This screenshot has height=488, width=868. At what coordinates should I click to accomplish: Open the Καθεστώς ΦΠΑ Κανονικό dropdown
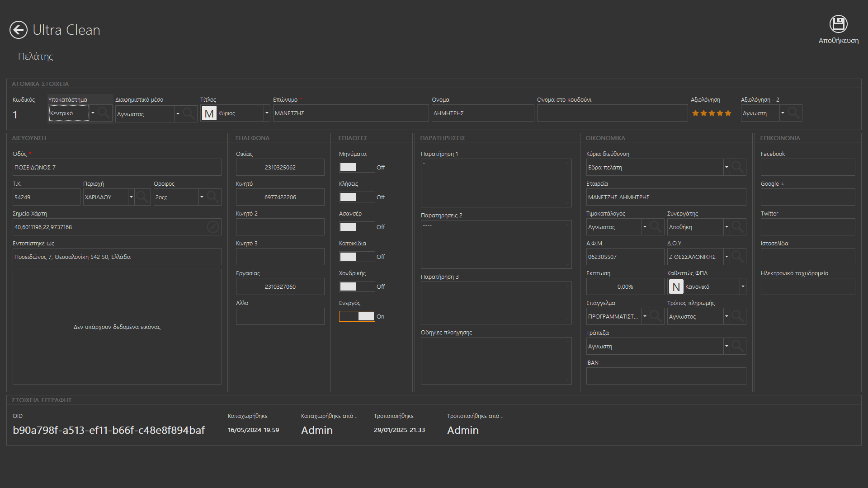[742, 286]
